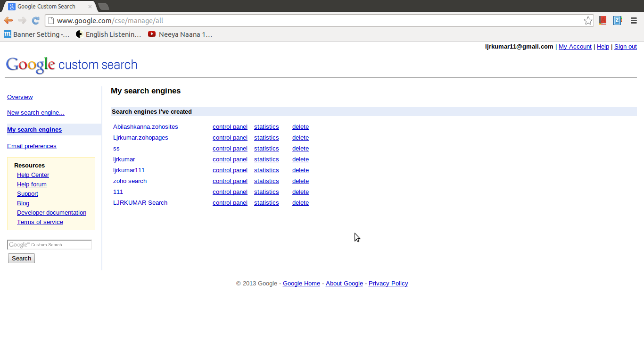Sign out of the account
The image size is (644, 351).
[626, 47]
